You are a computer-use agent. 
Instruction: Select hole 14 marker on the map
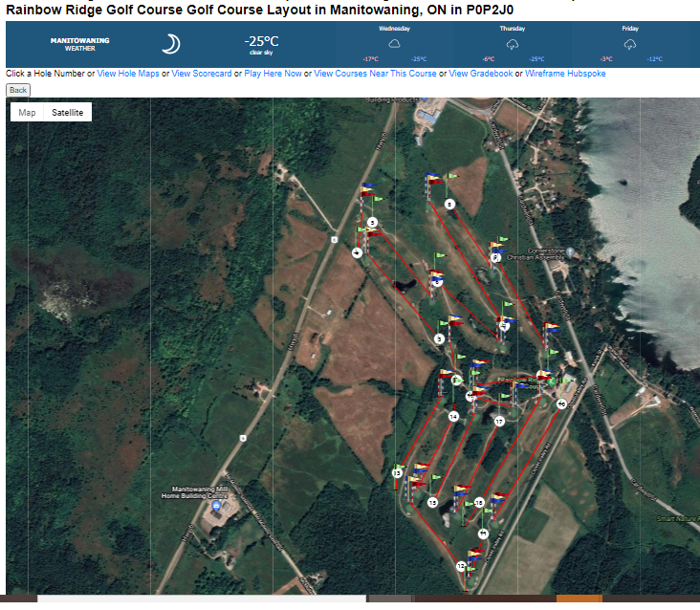tap(453, 417)
